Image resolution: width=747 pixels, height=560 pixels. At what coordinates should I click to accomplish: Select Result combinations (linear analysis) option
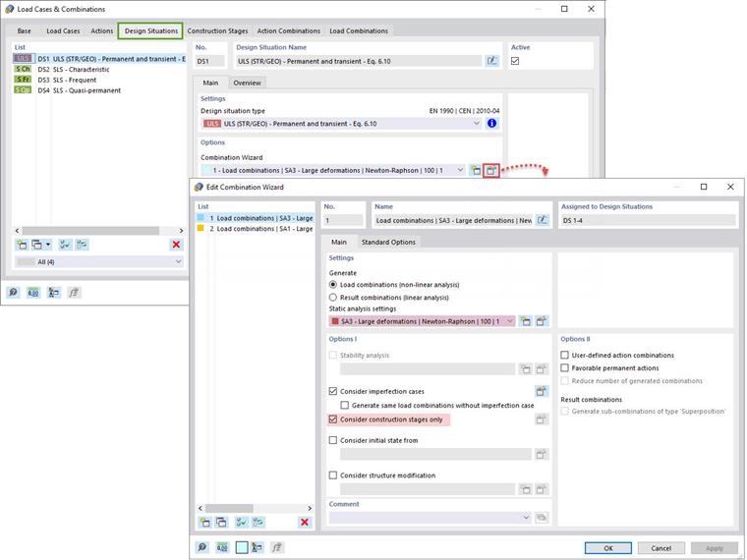click(x=333, y=297)
